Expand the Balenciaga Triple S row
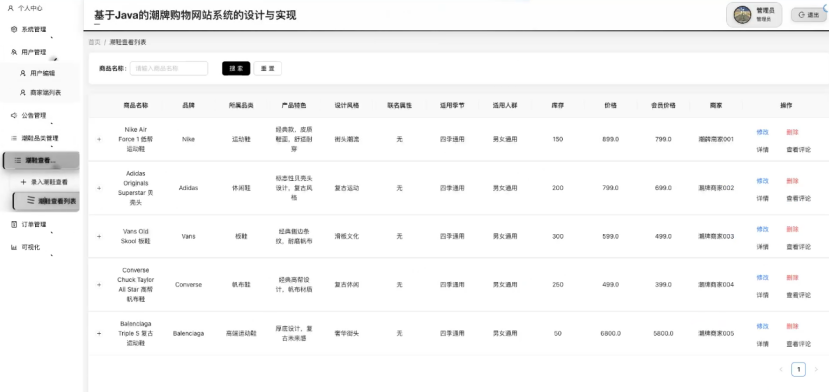Image resolution: width=829 pixels, height=392 pixels. [x=99, y=333]
